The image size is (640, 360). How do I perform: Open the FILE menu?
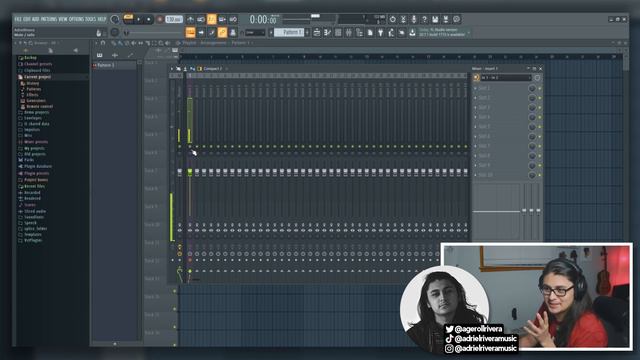point(18,19)
